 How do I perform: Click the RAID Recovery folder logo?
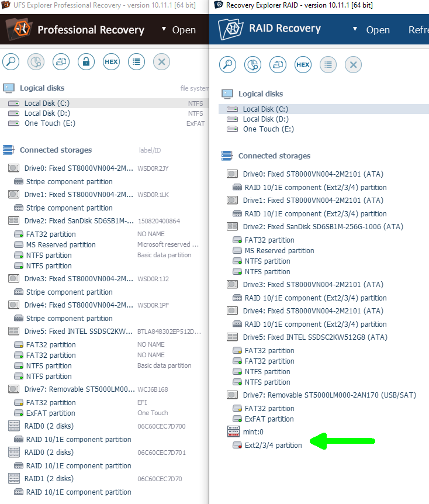(230, 29)
